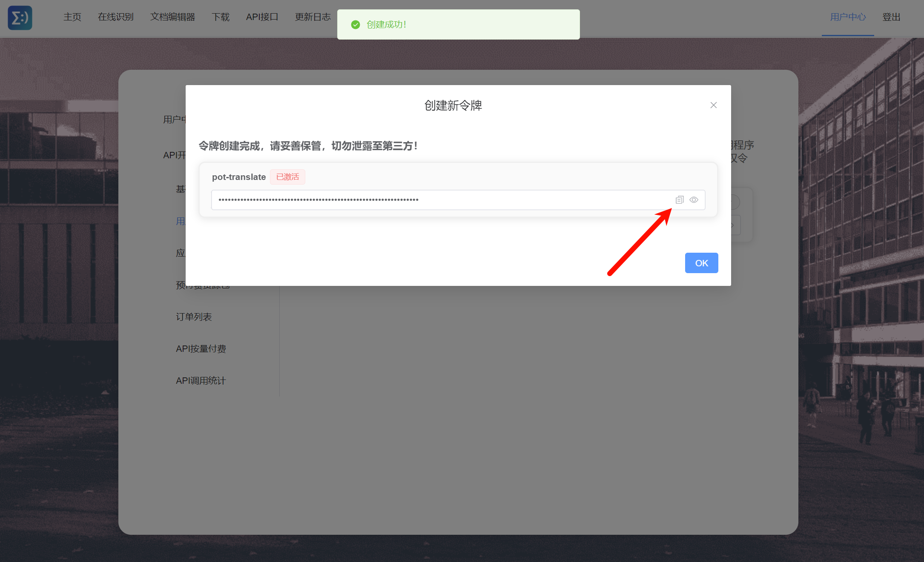The width and height of the screenshot is (924, 562).
Task: Open 订单列表 in the sidebar
Action: [x=194, y=317]
